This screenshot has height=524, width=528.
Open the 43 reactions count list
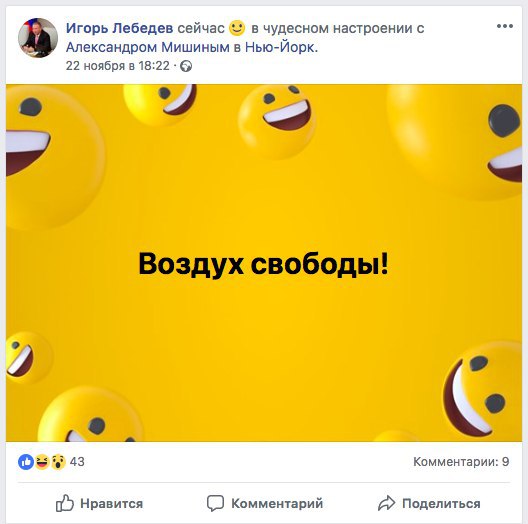click(x=77, y=461)
